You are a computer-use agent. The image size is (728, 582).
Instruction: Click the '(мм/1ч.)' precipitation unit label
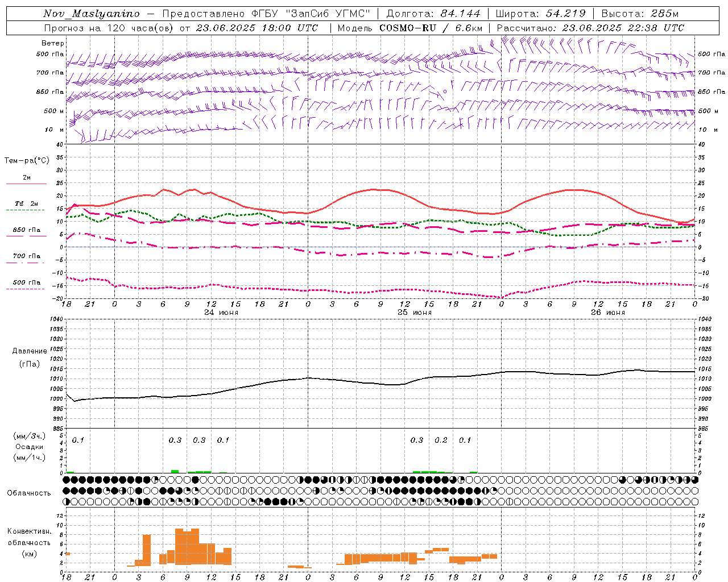point(30,458)
